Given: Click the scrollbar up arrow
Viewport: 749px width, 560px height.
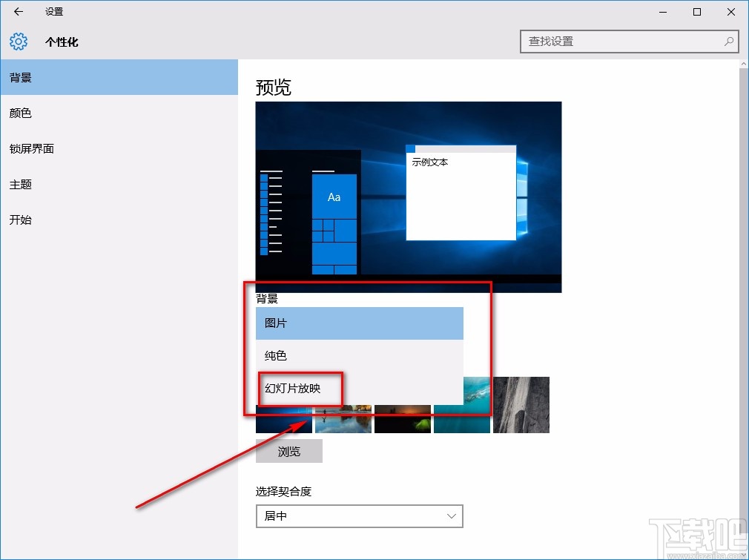Looking at the screenshot, I should click(742, 63).
